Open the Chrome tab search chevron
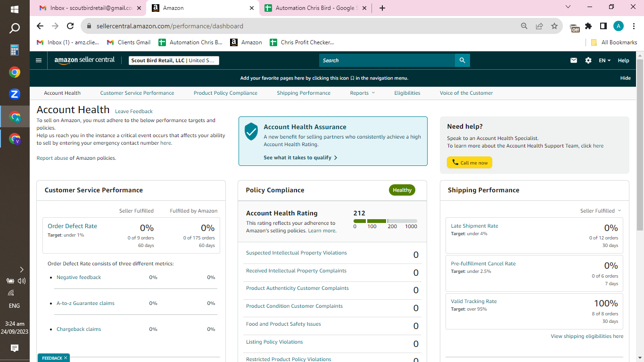The image size is (644, 362). tap(568, 7)
